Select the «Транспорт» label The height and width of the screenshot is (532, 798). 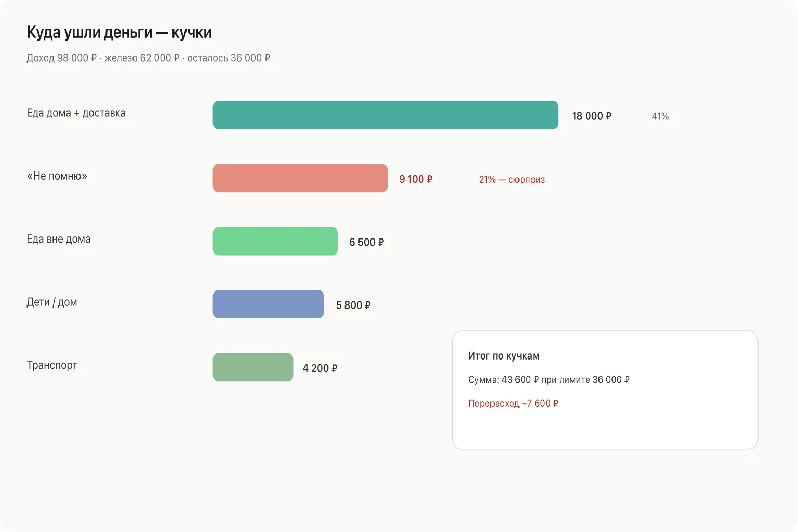(x=52, y=365)
